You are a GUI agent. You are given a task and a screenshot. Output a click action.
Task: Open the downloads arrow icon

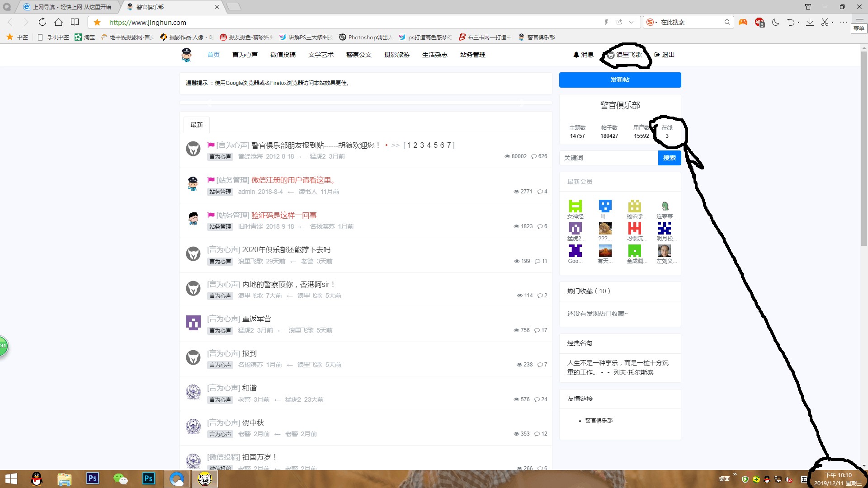(810, 22)
